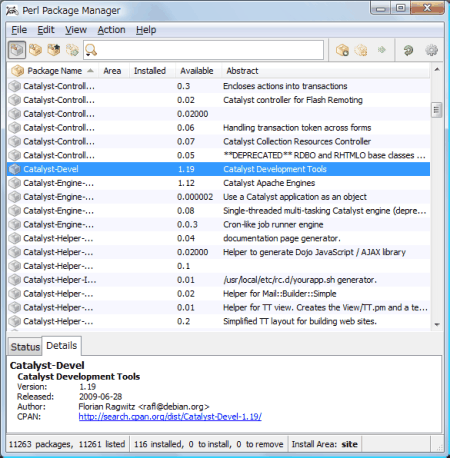Viewport: 450px width, 458px height.
Task: Click the Mark for Remove package icon
Action: pyautogui.click(x=361, y=50)
